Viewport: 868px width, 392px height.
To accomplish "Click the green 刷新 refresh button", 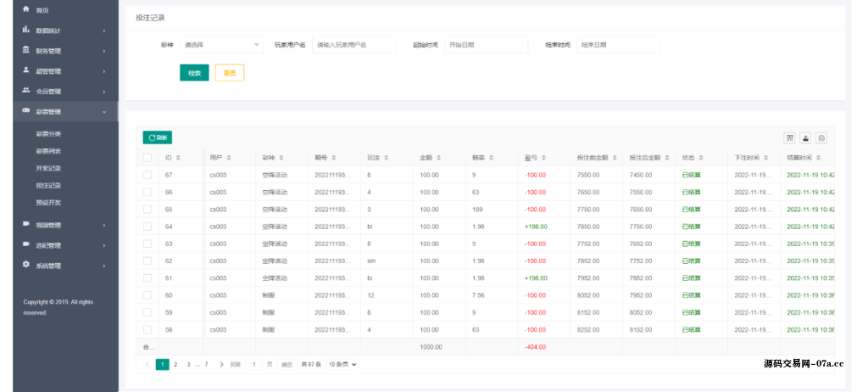I will click(x=157, y=138).
